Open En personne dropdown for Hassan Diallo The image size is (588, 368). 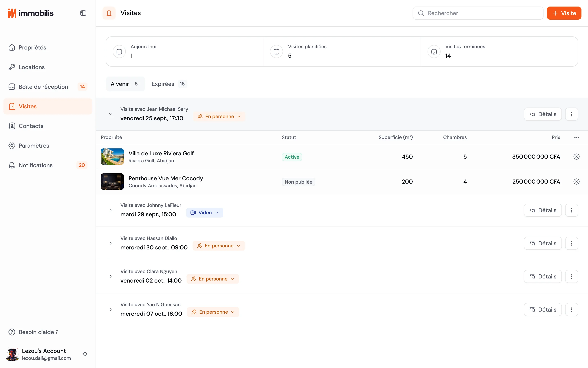coord(219,246)
